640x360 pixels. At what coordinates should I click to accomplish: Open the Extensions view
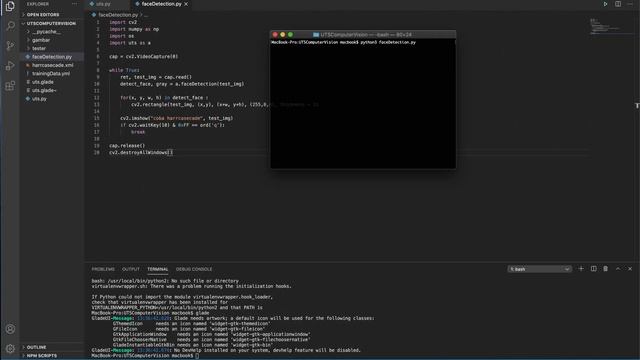[10, 85]
